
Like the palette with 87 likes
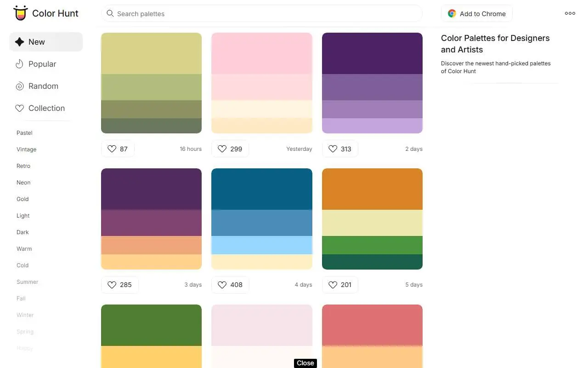118,149
